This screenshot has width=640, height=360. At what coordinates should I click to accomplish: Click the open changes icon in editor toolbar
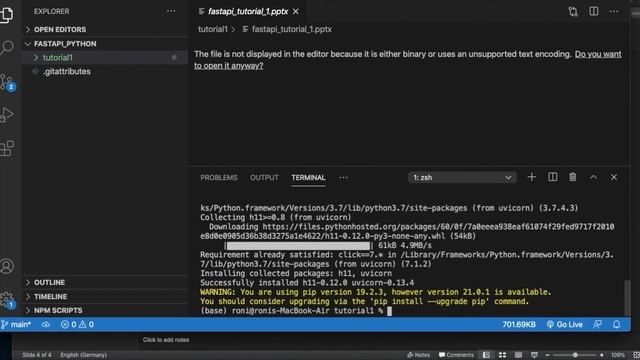tap(573, 11)
